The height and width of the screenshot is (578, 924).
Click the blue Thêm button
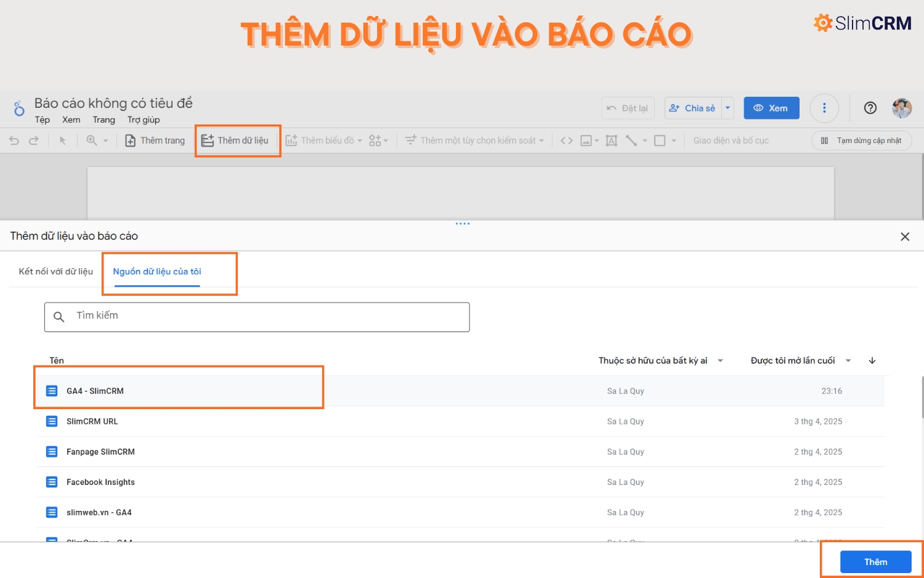875,562
